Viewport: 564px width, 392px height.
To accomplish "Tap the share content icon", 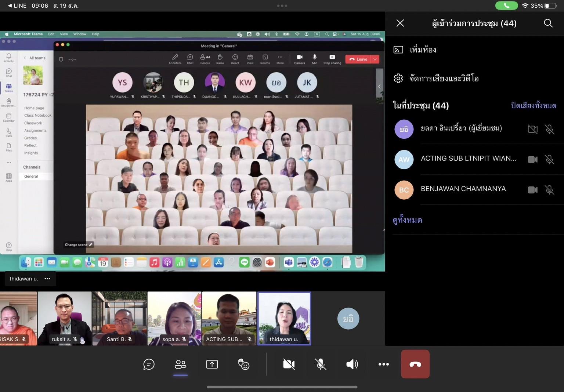I will (x=212, y=364).
